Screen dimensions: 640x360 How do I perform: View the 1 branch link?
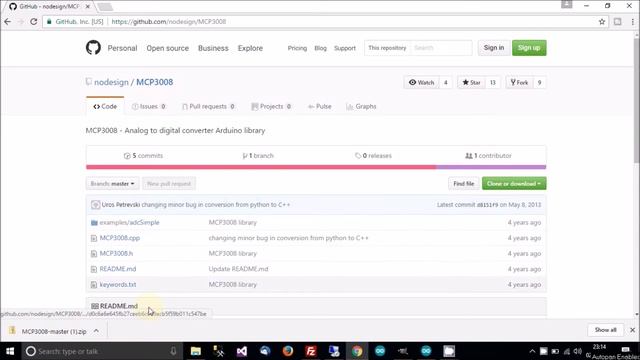click(x=258, y=156)
